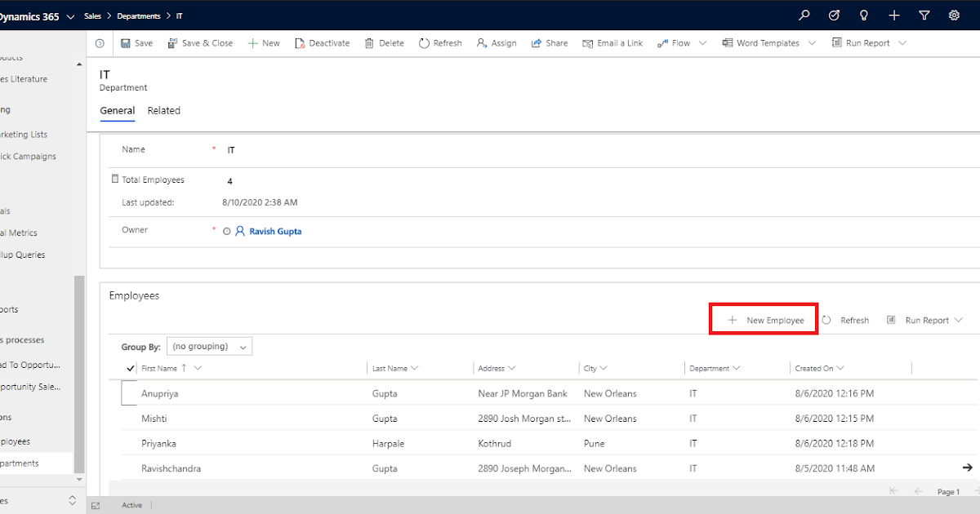The height and width of the screenshot is (514, 980).
Task: Select Anupriya Gupta's employee row checkbox
Action: 129,393
